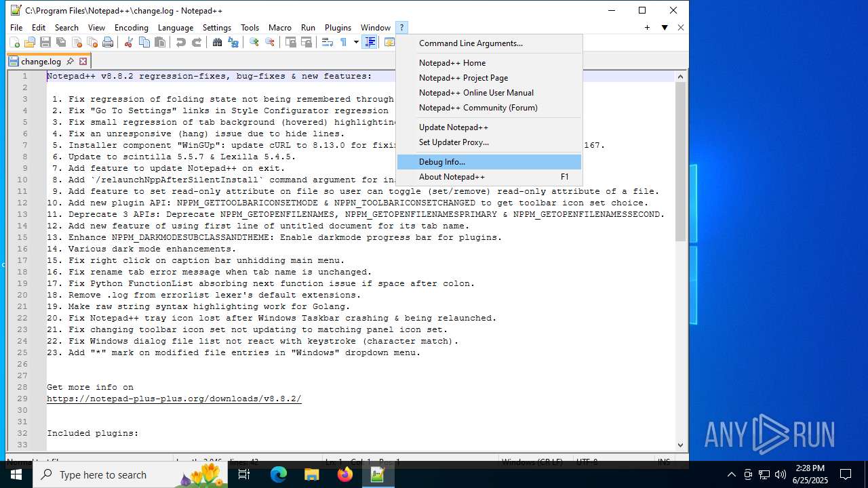Open the Language menu
This screenshot has width=868, height=488.
pyautogui.click(x=176, y=28)
